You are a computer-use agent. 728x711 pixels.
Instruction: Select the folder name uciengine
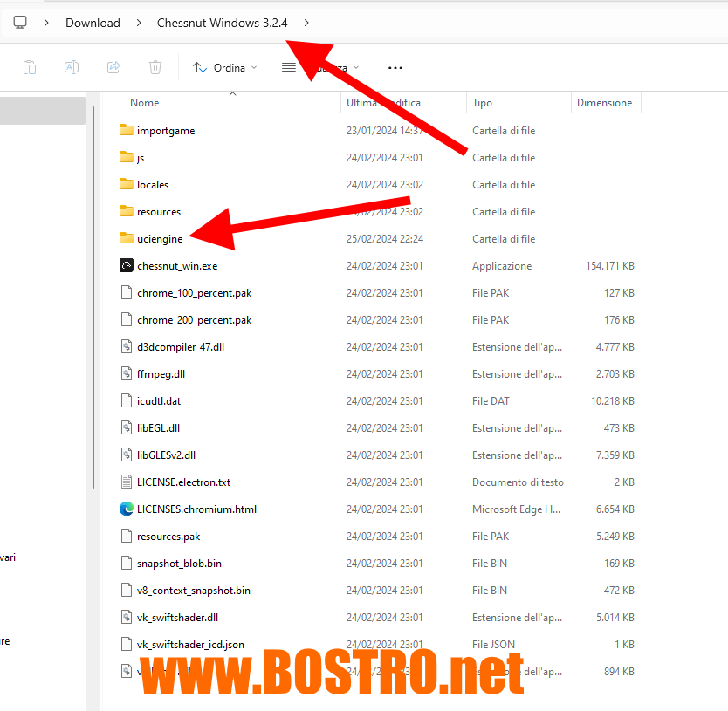[x=160, y=239]
